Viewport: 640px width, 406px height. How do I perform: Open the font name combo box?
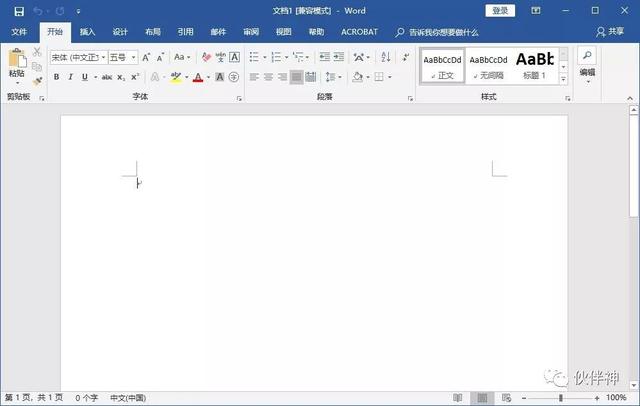coord(78,58)
